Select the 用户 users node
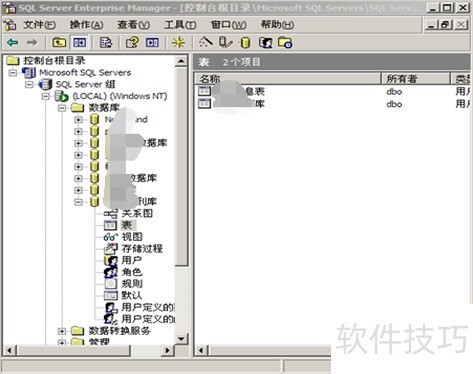Screen dimensions: 473x374 (131, 260)
